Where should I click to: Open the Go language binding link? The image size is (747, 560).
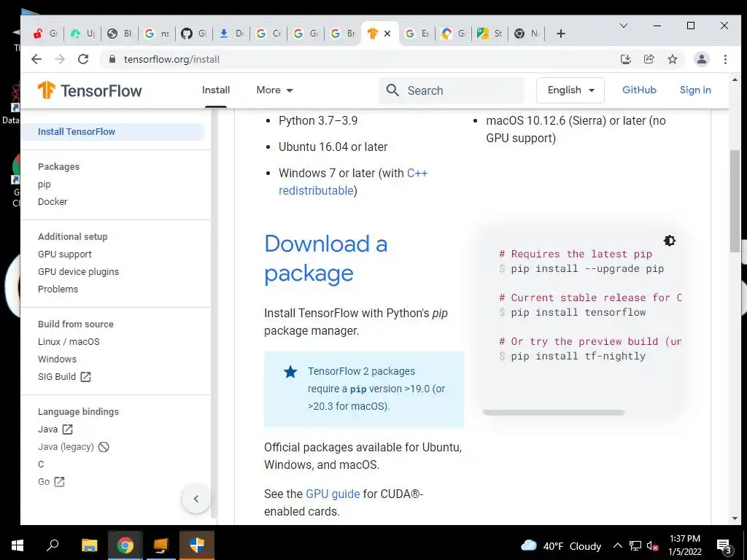[x=51, y=482]
